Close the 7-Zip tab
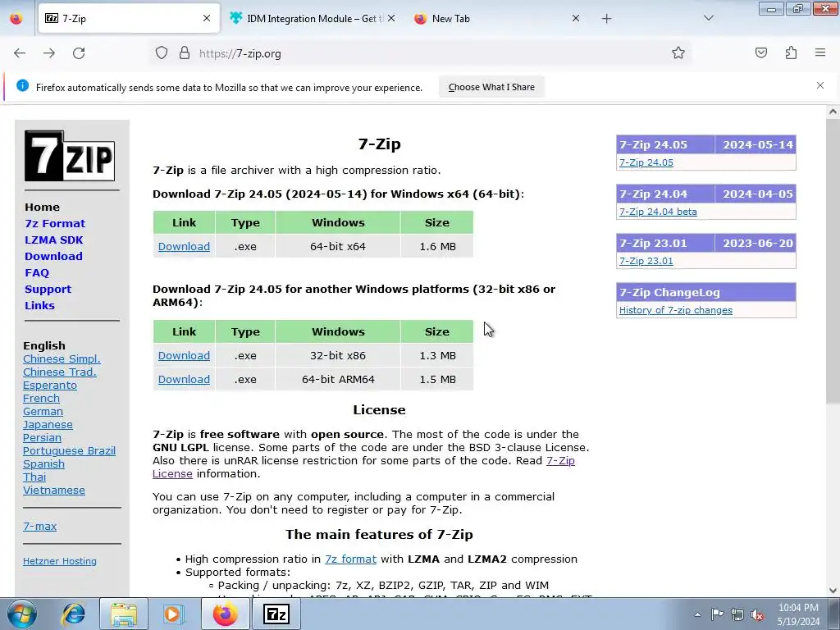840x630 pixels. coord(207,18)
